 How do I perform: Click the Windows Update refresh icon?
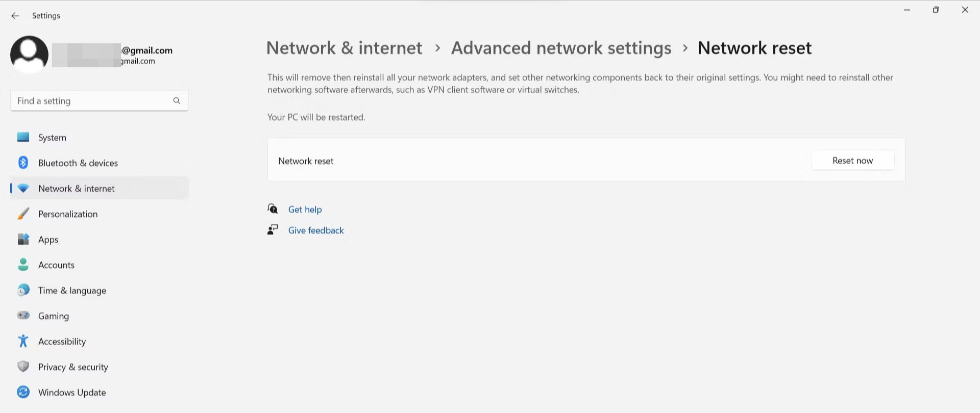23,393
